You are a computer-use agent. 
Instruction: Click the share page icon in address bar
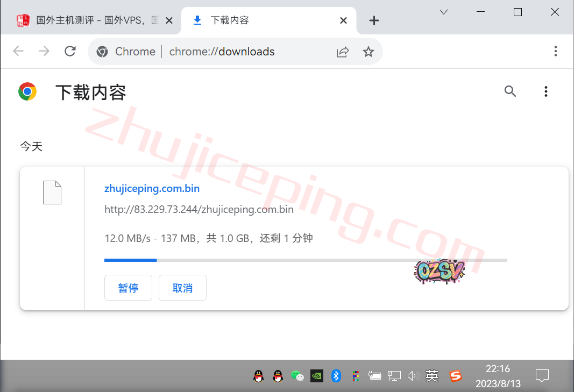point(343,52)
